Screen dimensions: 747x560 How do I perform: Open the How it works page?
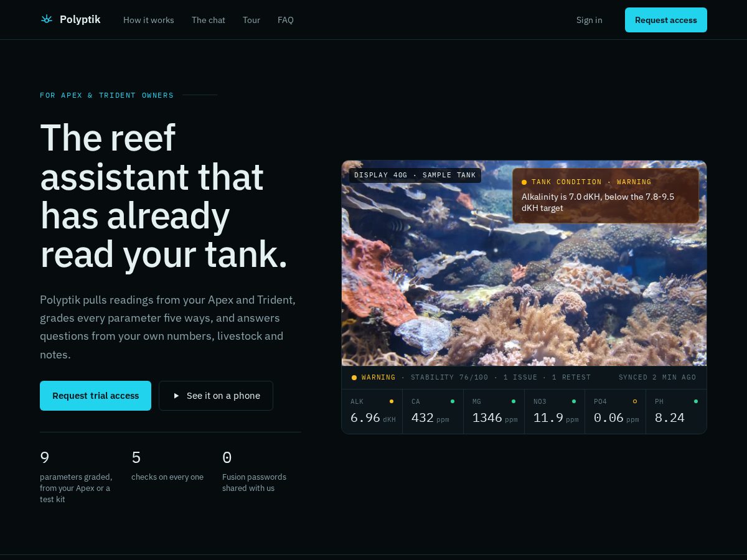pyautogui.click(x=149, y=20)
